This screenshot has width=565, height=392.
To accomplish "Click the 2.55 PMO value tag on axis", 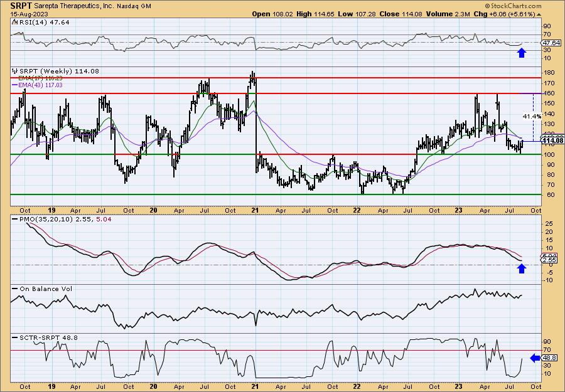I will (551, 260).
